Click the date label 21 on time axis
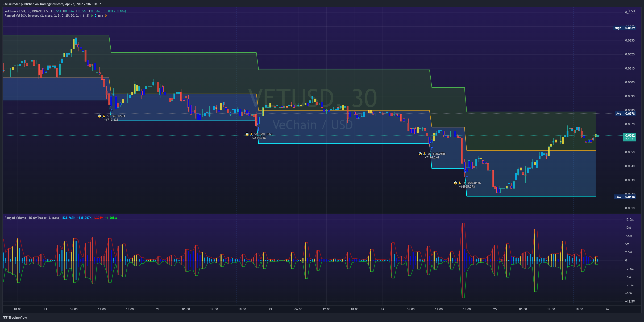The image size is (644, 322). coord(45,309)
